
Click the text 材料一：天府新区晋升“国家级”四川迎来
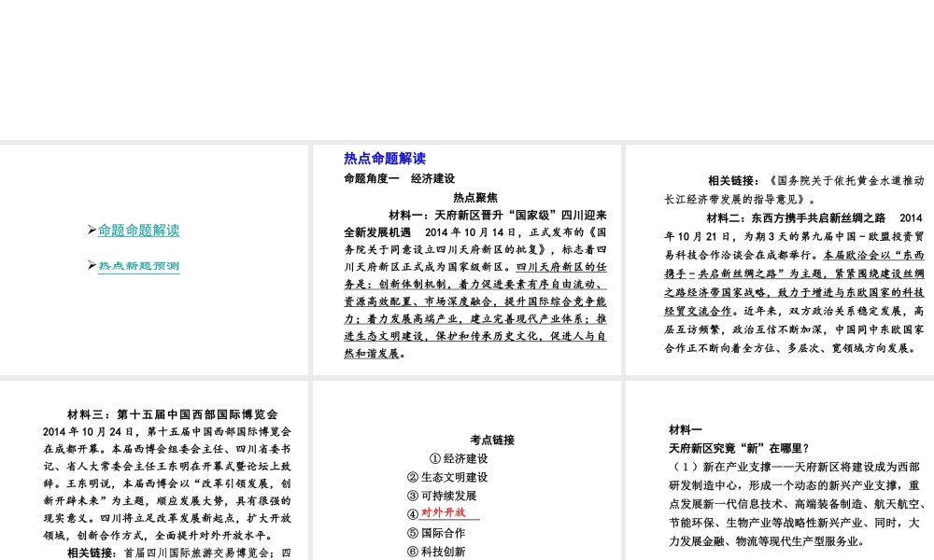click(498, 215)
